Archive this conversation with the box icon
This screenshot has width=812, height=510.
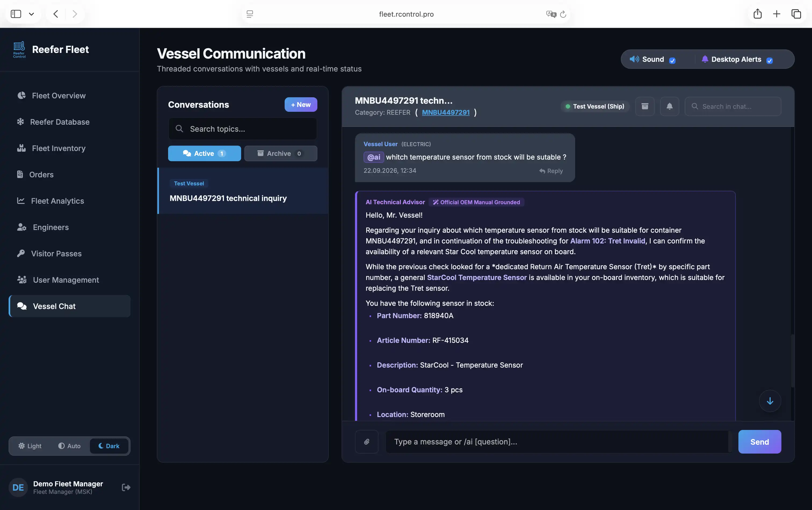(x=645, y=106)
